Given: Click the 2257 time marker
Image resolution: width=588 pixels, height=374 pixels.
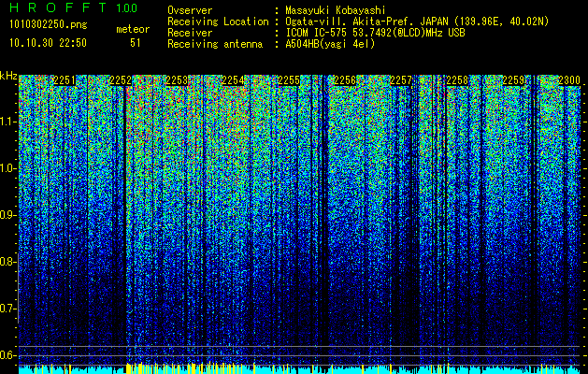Looking at the screenshot, I should click(401, 80).
